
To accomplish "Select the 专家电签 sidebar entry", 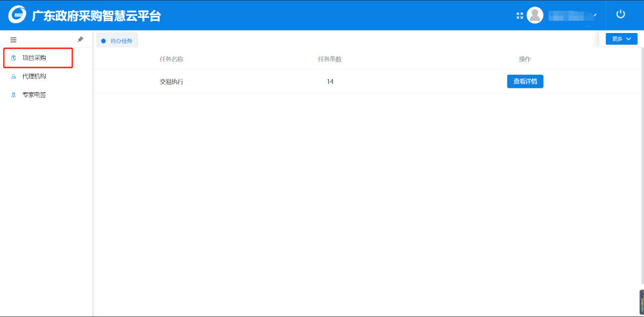I will coord(34,95).
